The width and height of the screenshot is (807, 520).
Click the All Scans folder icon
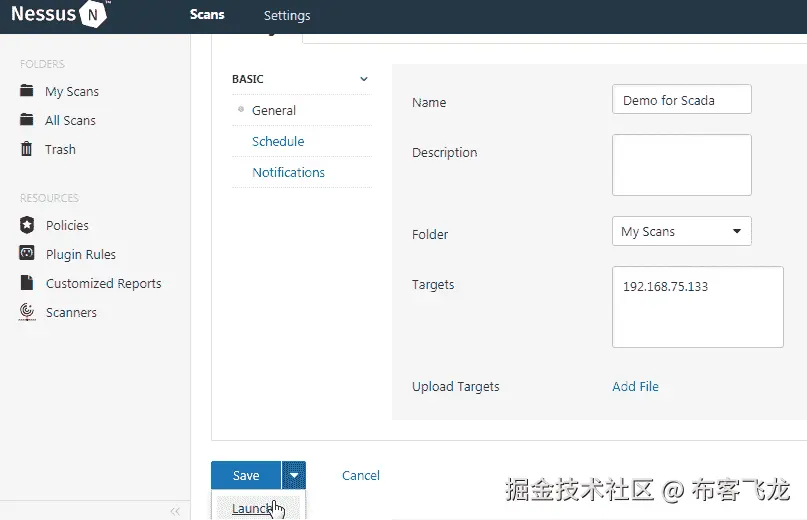(27, 119)
